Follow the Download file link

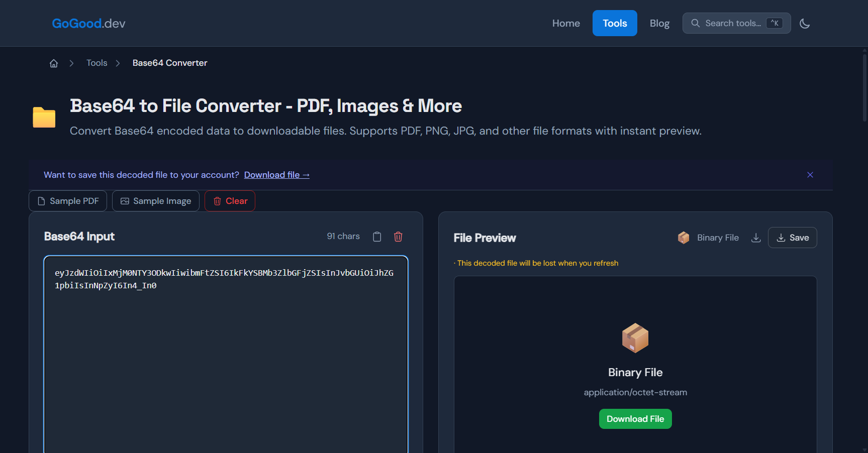pos(277,175)
